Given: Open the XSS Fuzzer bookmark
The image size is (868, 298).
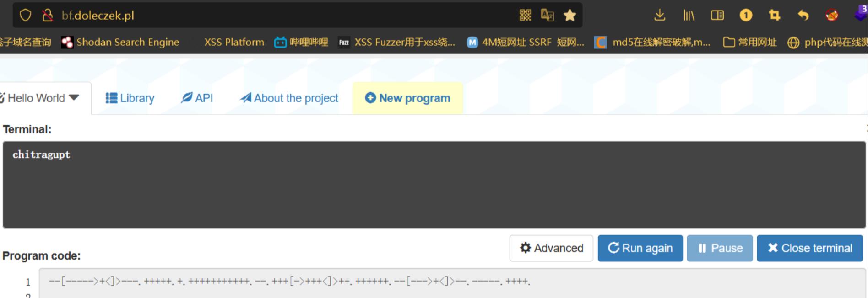Looking at the screenshot, I should pyautogui.click(x=396, y=43).
